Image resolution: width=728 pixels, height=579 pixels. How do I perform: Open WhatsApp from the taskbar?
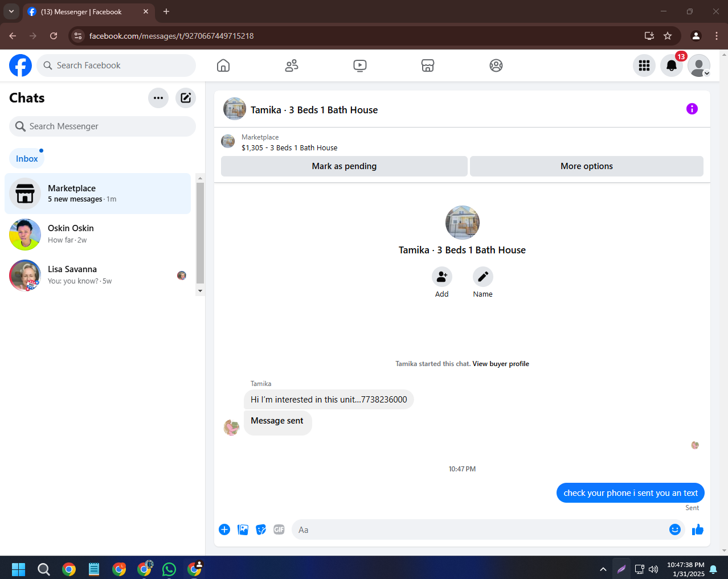click(169, 569)
